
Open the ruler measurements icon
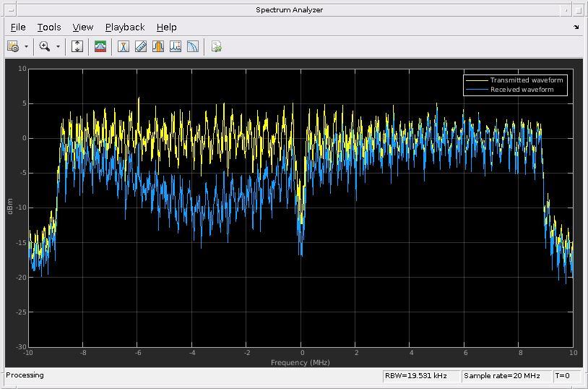(141, 46)
